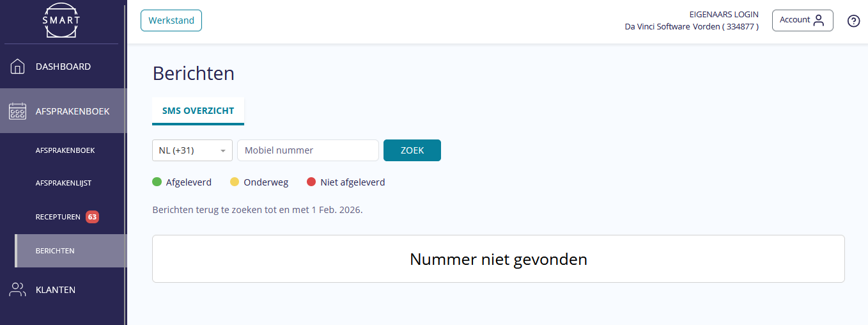868x325 pixels.
Task: Click the SMART logo icon
Action: point(61,20)
